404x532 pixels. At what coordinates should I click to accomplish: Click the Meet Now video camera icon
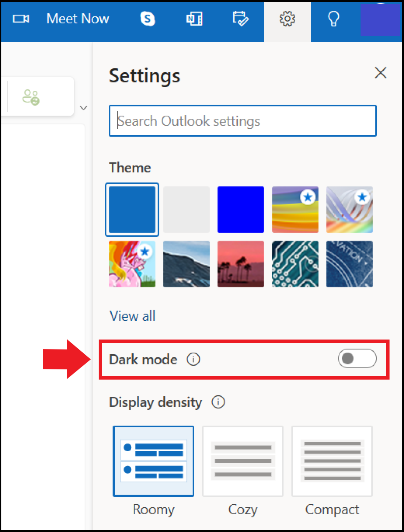point(21,19)
